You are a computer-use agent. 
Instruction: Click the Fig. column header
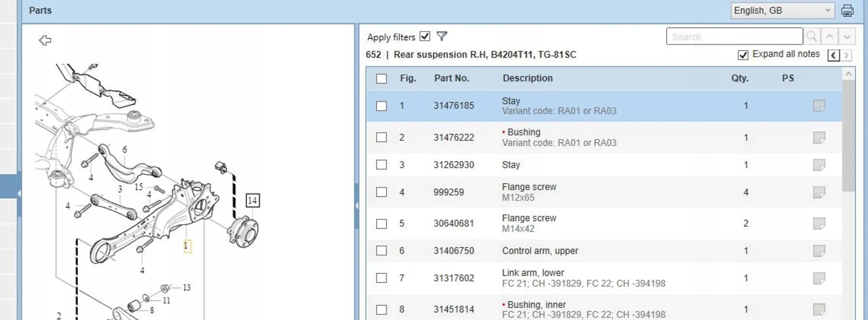pos(408,78)
